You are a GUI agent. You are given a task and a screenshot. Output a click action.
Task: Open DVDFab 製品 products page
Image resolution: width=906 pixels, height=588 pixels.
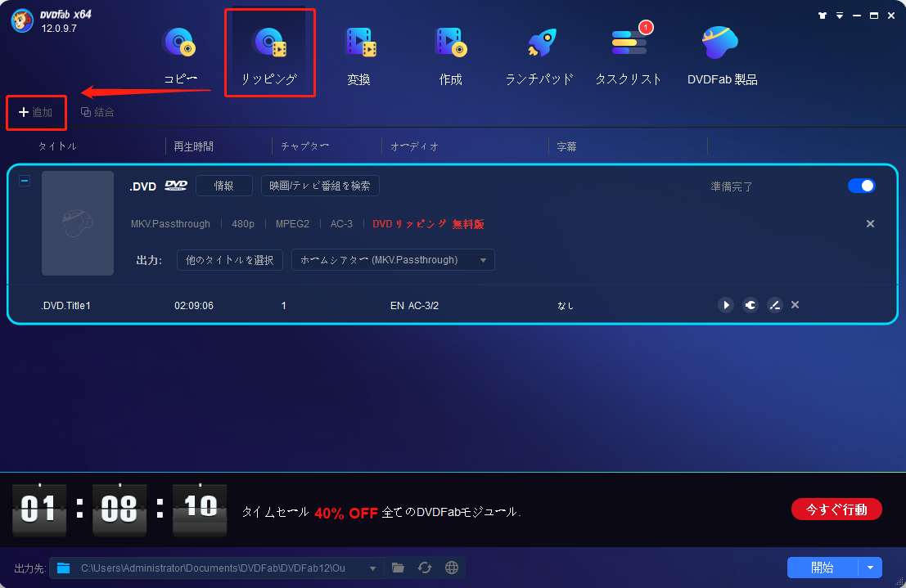722,56
